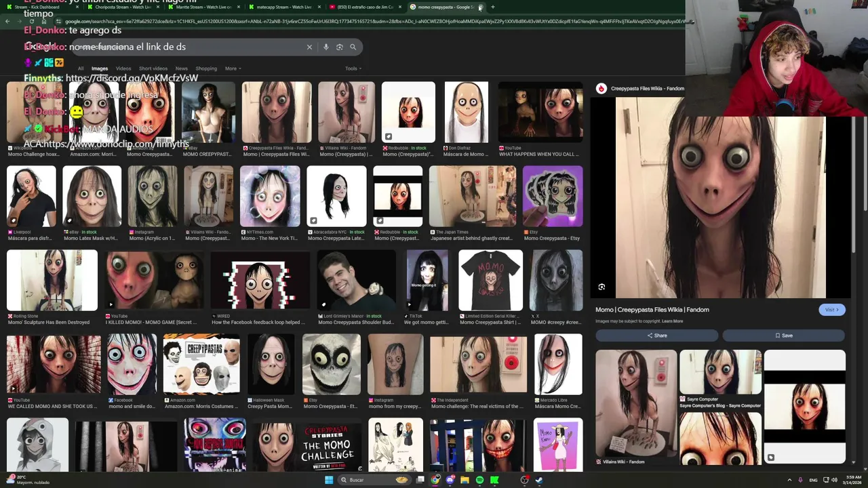Open the Abracadabra NYC wig thumbnail
This screenshot has width=868, height=488.
click(x=336, y=197)
